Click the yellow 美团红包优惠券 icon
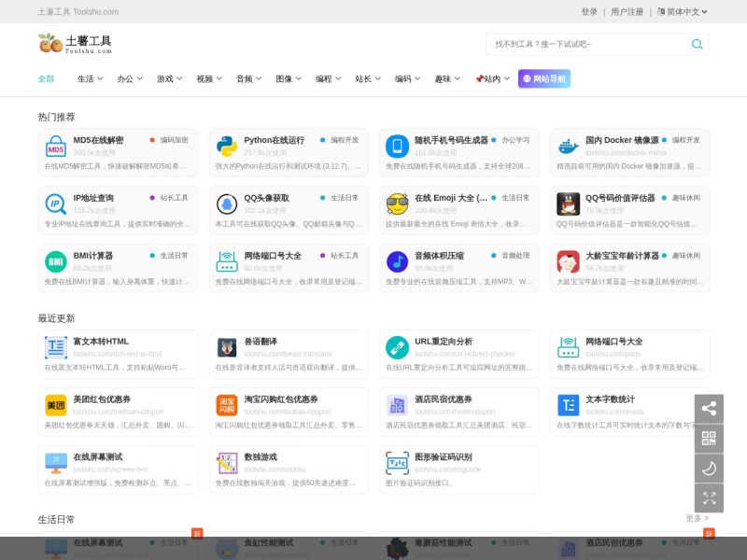 click(x=56, y=405)
